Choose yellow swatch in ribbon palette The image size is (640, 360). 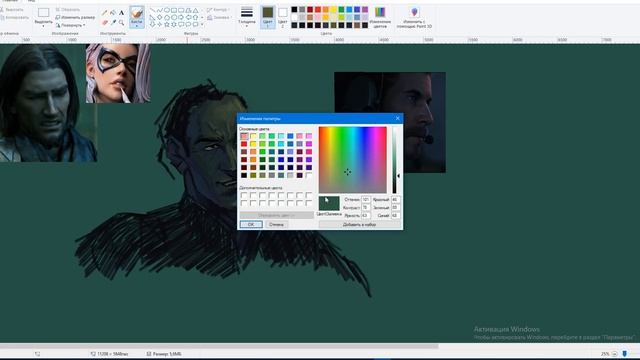333,9
